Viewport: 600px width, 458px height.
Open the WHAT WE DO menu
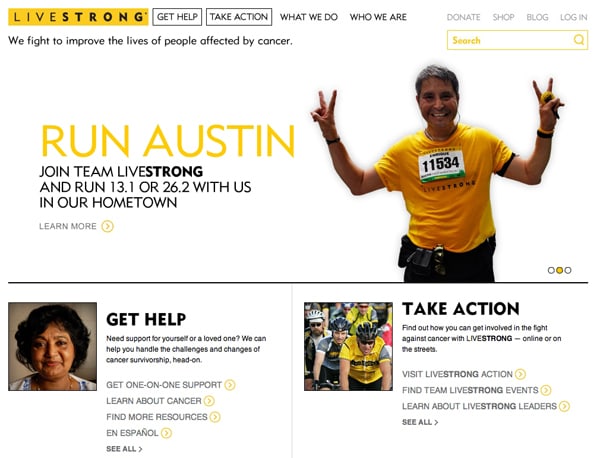(309, 17)
